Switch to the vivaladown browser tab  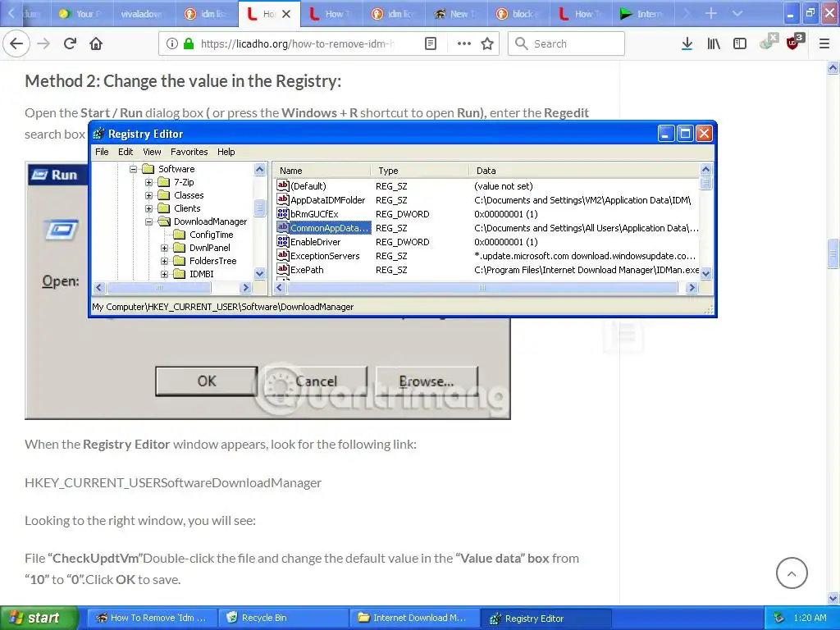(x=144, y=14)
